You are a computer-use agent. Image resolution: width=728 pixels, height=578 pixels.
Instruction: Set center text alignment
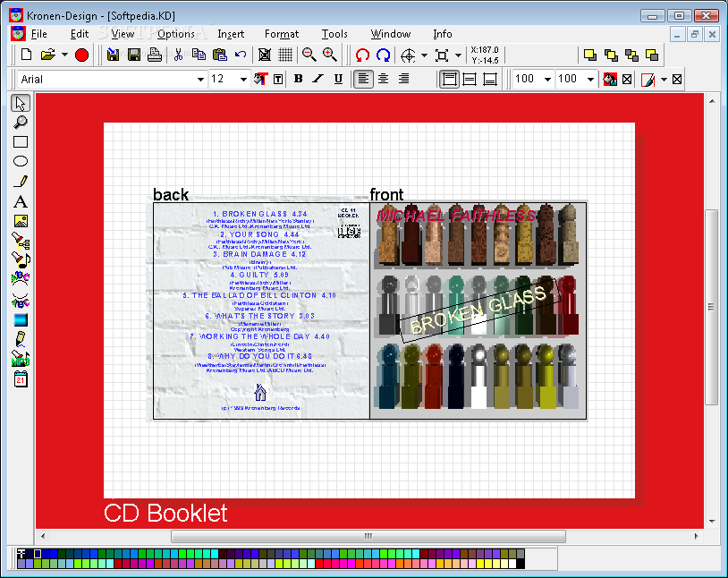click(383, 79)
